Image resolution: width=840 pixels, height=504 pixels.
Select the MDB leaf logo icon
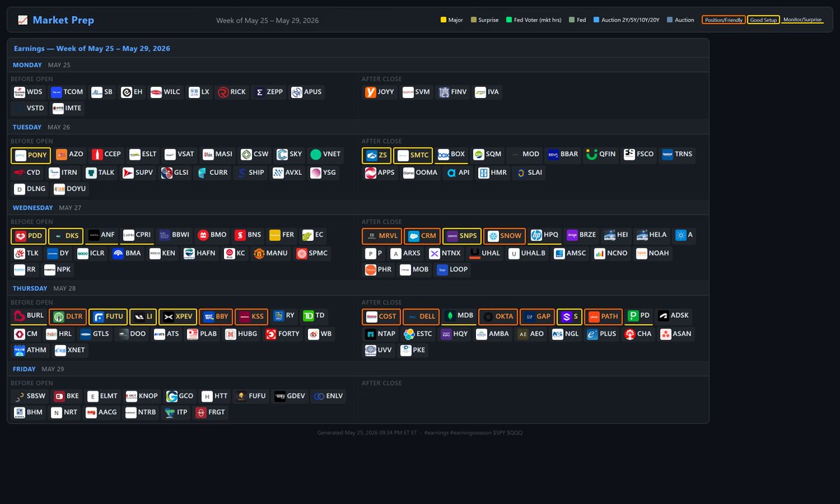coord(449,316)
